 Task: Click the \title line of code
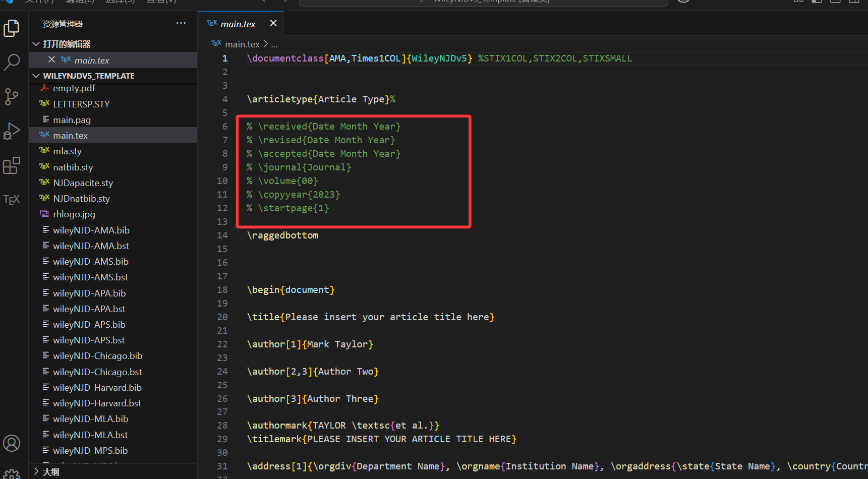tap(371, 317)
